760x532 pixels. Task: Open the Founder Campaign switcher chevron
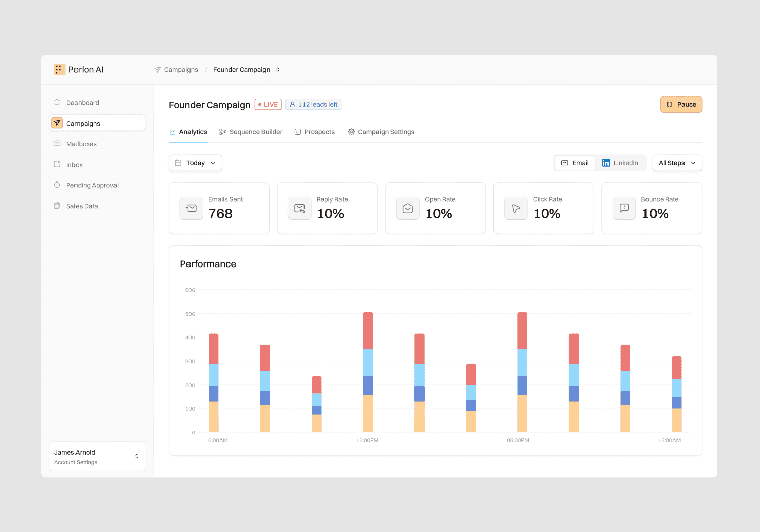[x=278, y=69]
